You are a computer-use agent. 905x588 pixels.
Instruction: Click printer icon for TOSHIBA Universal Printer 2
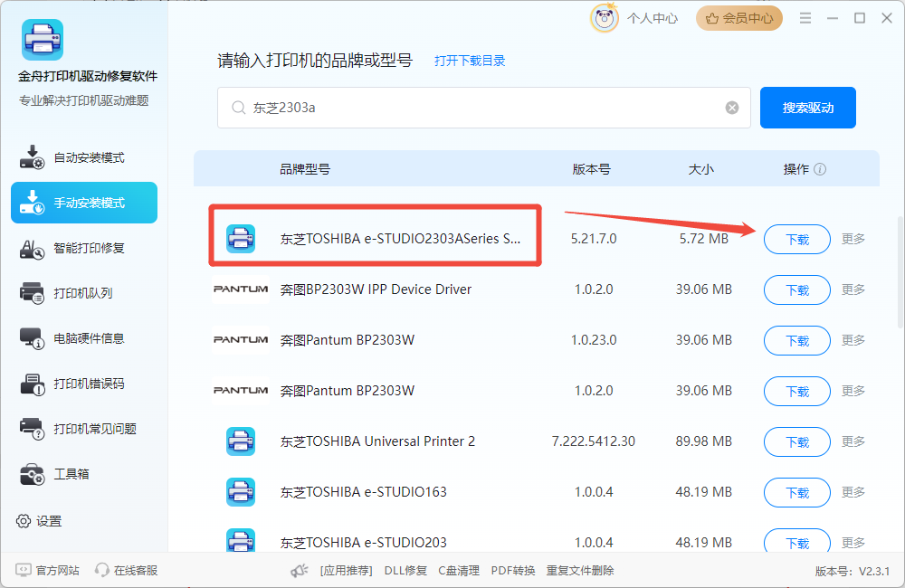[x=241, y=441]
